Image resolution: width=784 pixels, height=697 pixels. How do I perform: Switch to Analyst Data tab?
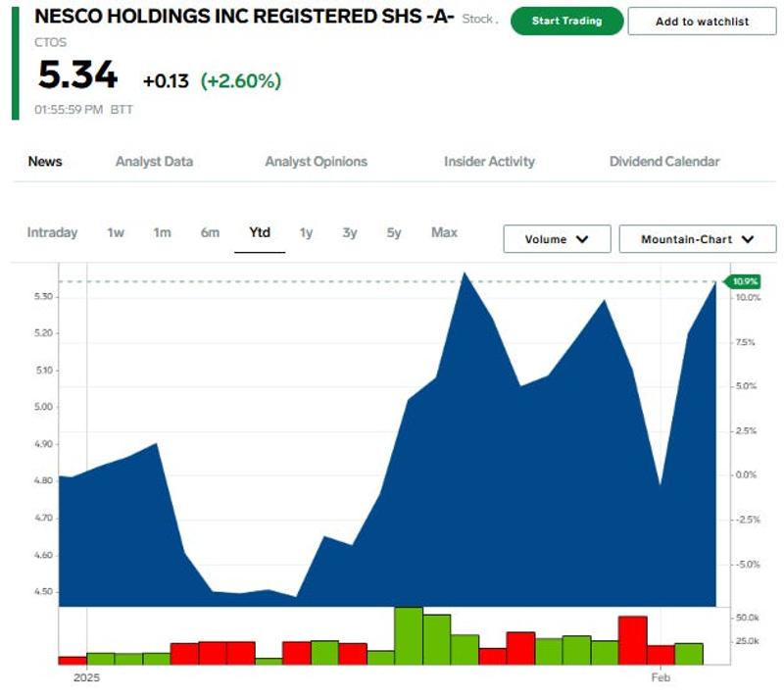click(x=155, y=162)
